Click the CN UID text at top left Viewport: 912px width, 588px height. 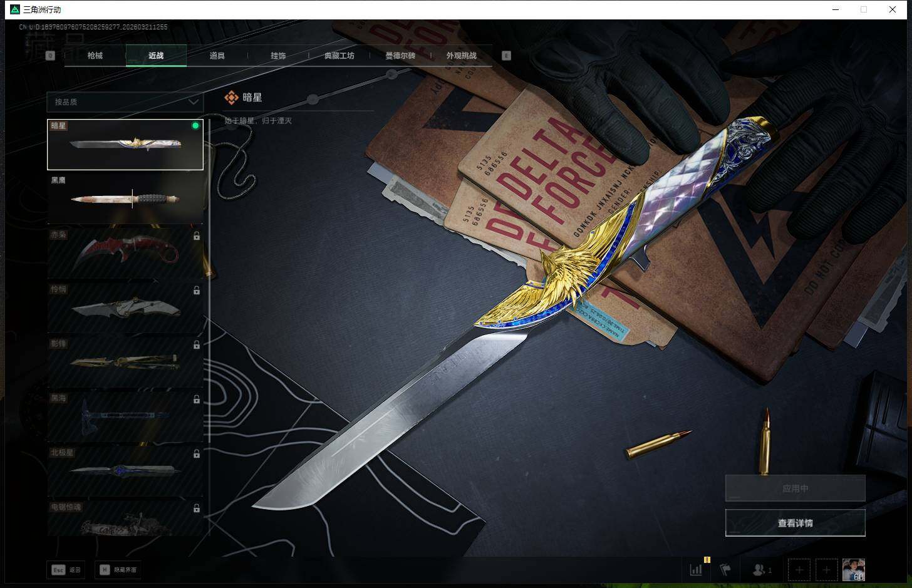93,27
